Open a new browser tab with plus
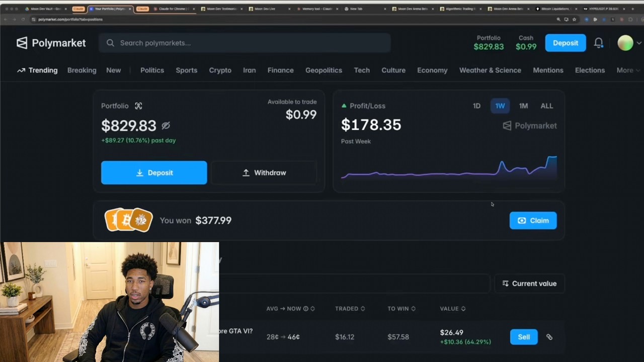644x362 pixels. 632,9
